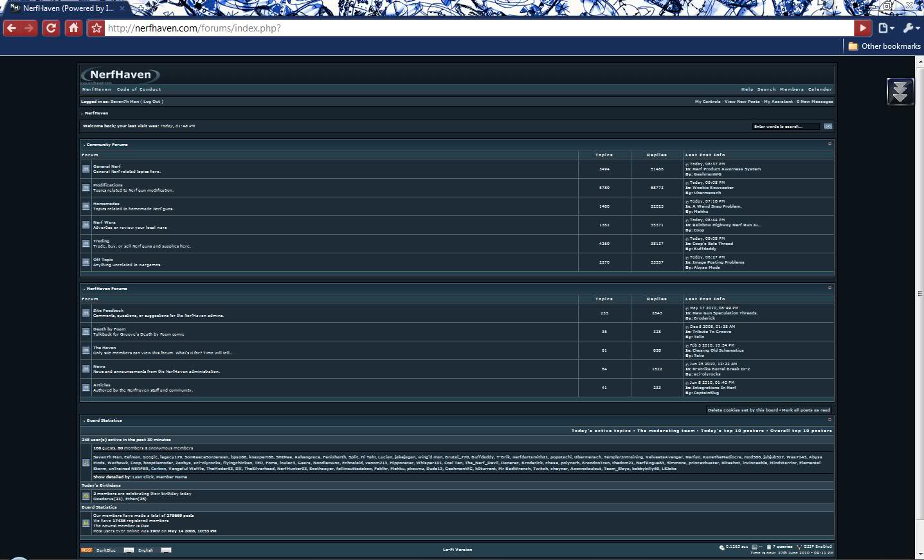Click the browser Back arrow button
The width and height of the screenshot is (924, 560).
pyautogui.click(x=11, y=28)
